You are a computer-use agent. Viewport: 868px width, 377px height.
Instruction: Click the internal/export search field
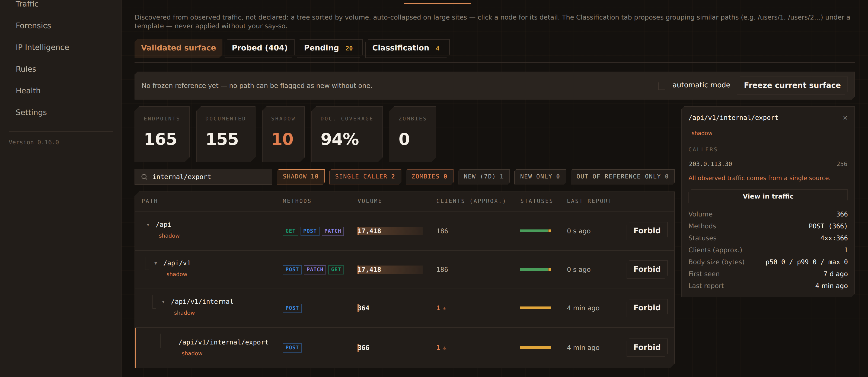pos(203,177)
